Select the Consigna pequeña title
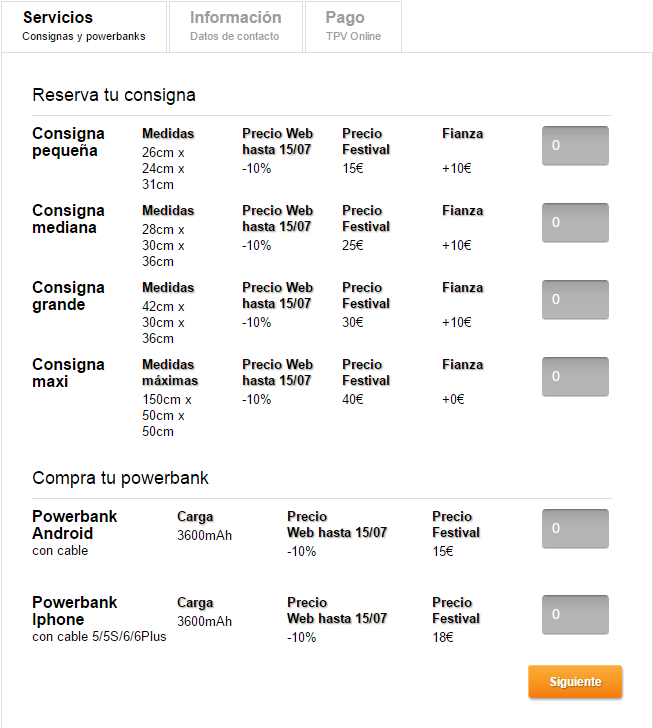This screenshot has width=653, height=728. (x=68, y=142)
